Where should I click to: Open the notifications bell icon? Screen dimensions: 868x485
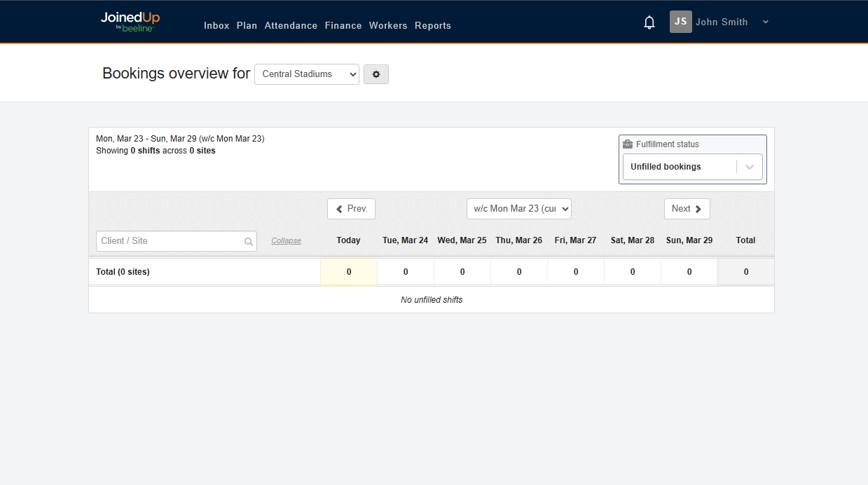pyautogui.click(x=649, y=22)
